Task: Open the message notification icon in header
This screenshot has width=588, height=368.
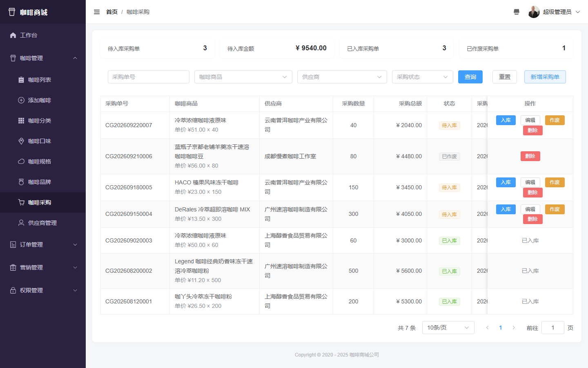Action: [517, 12]
